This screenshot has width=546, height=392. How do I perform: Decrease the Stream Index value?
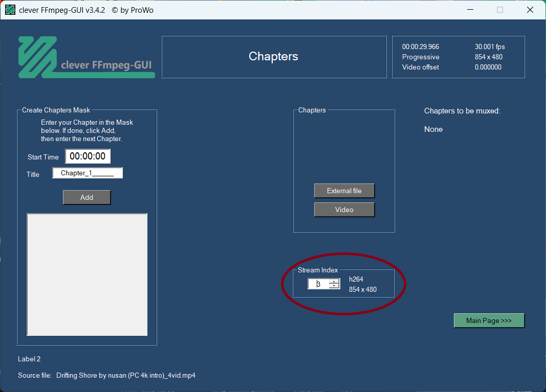[334, 286]
